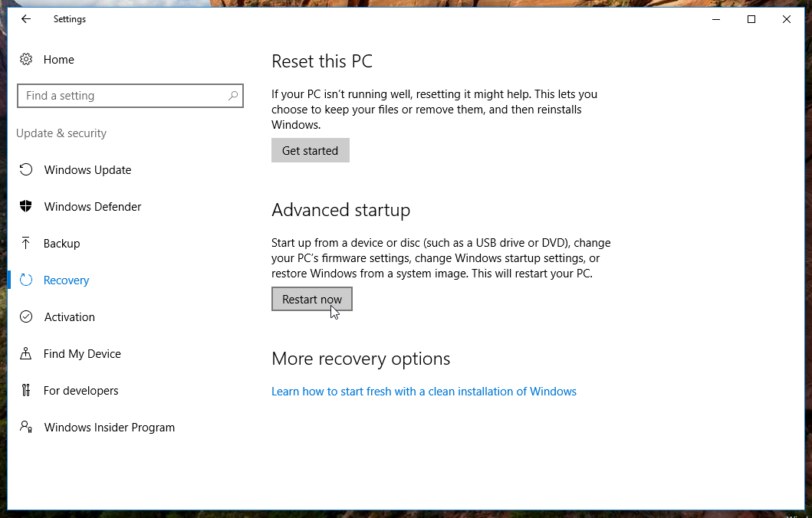Click the Backup upload arrow icon

point(26,243)
